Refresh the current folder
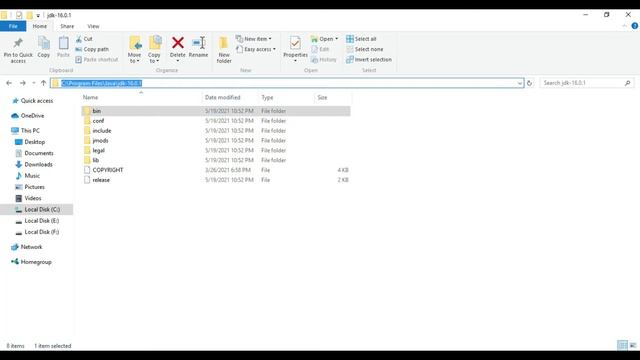The width and height of the screenshot is (640, 360). click(529, 83)
